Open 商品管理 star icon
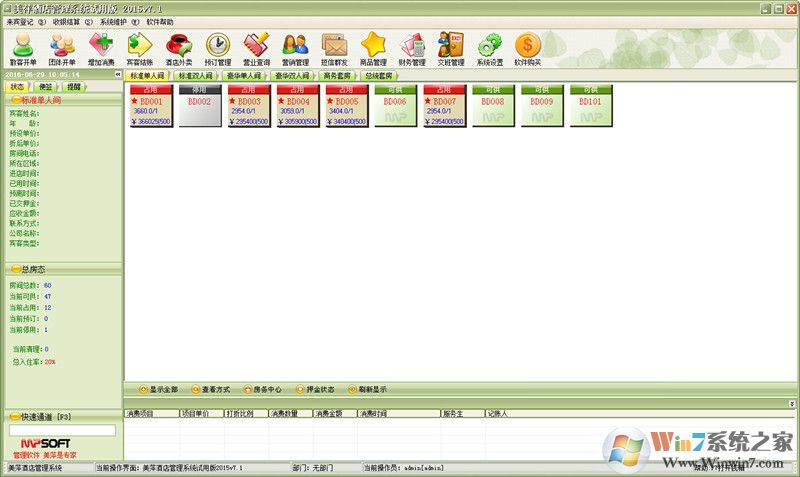This screenshot has width=800, height=477. pyautogui.click(x=373, y=48)
